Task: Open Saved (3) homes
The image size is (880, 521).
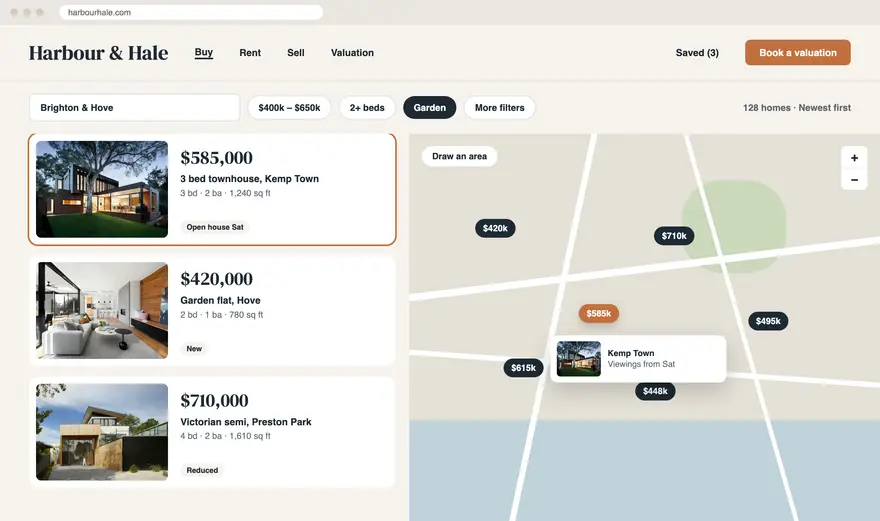Action: click(697, 53)
